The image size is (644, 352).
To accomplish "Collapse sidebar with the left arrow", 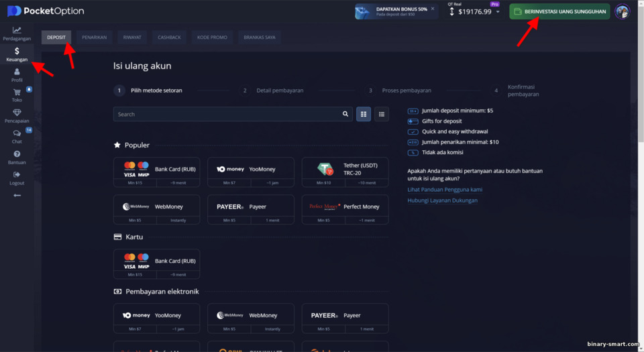I will click(17, 195).
